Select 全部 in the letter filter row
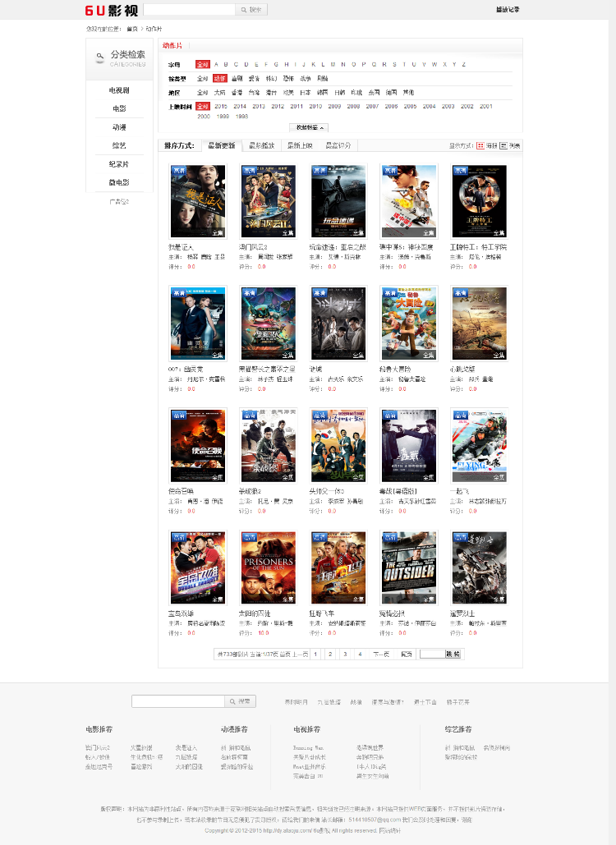This screenshot has height=845, width=616. [x=203, y=64]
